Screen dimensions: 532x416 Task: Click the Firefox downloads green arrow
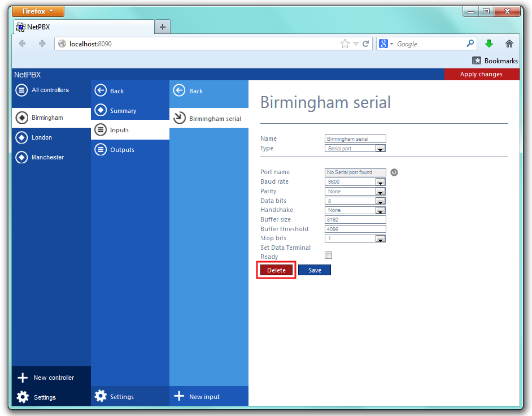(489, 44)
